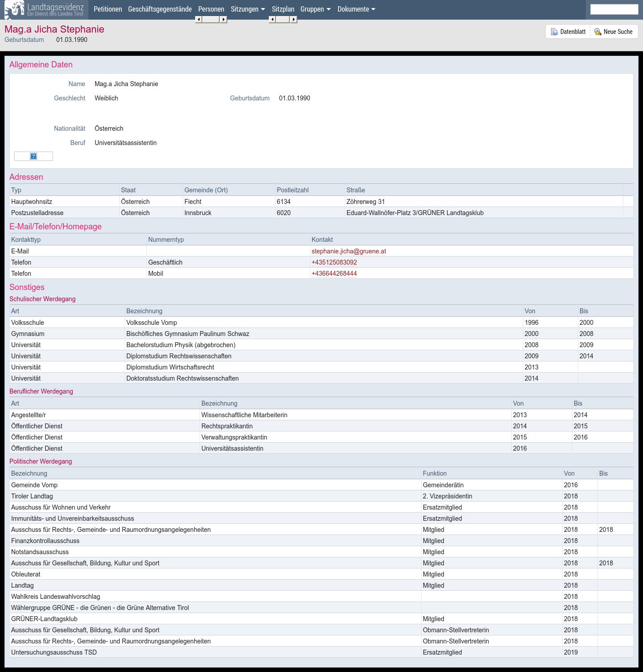This screenshot has width=643, height=672.
Task: Click the Rechtspraktikantin row
Action: (321, 426)
